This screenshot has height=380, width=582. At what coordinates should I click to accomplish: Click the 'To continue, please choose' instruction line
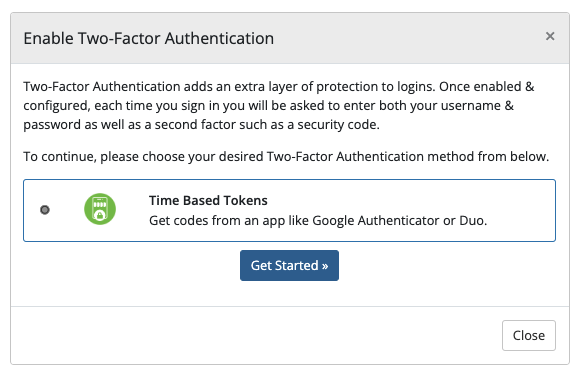[x=286, y=157]
